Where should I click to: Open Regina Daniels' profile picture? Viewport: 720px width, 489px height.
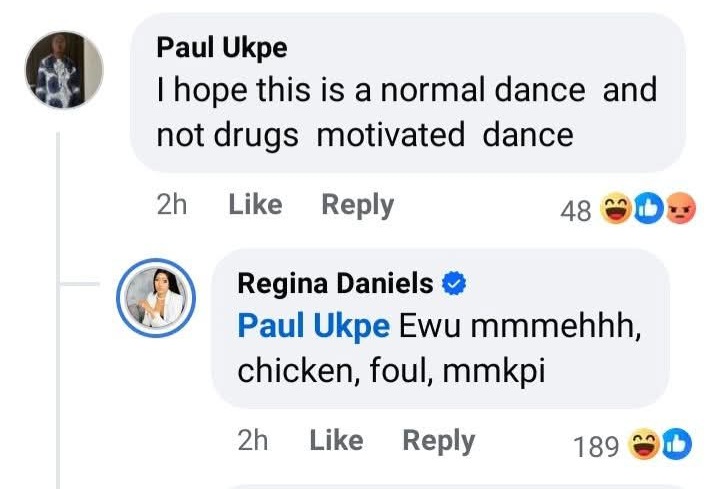(x=156, y=299)
